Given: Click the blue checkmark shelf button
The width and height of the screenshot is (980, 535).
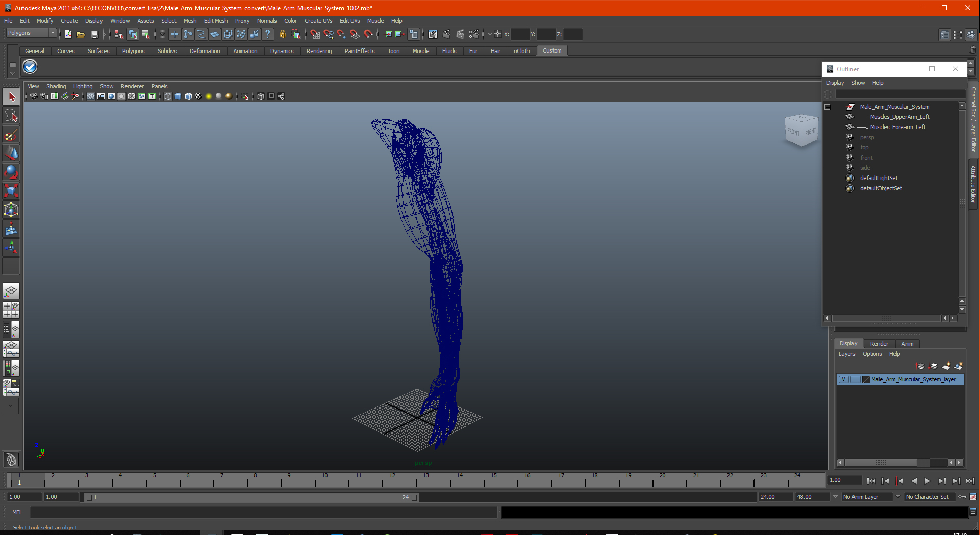Looking at the screenshot, I should click(x=30, y=67).
